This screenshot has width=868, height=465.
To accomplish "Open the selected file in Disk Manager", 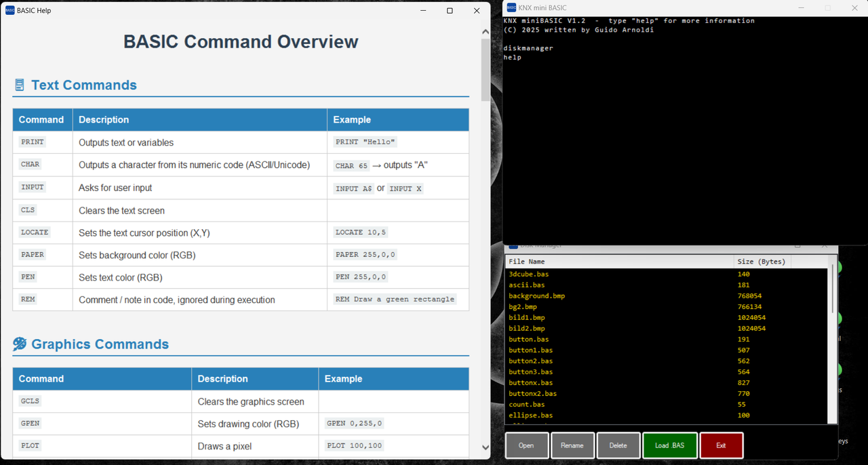I will tap(526, 445).
